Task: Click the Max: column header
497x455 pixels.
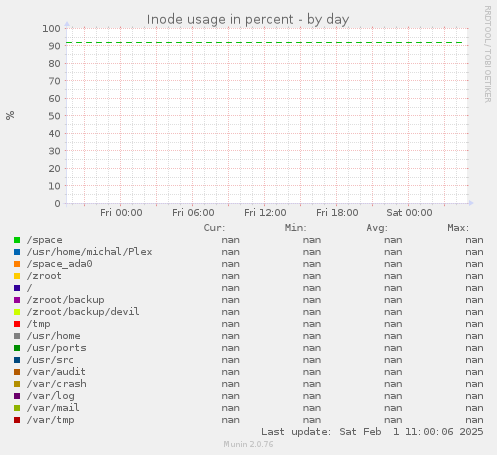Action: (x=458, y=228)
